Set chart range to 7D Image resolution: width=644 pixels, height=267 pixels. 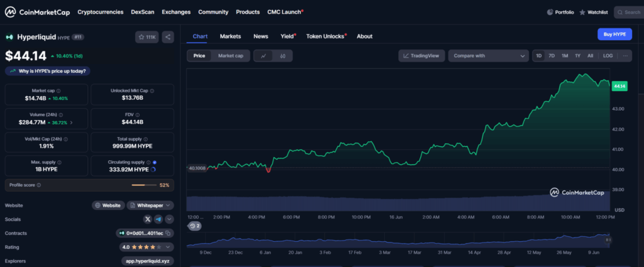click(552, 56)
